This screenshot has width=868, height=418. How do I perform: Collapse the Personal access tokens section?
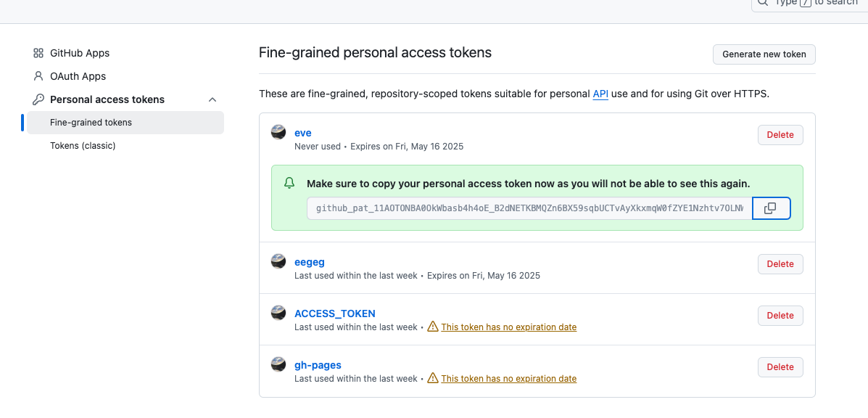point(212,99)
